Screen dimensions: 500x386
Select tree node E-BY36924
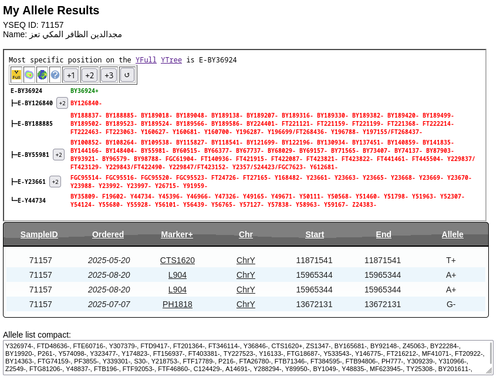pyautogui.click(x=26, y=91)
